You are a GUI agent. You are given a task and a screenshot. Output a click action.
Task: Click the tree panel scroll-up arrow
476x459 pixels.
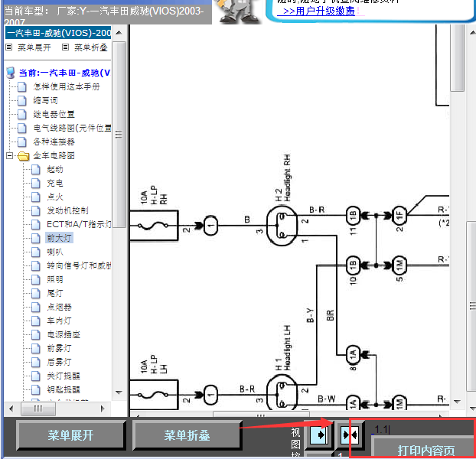tap(119, 32)
